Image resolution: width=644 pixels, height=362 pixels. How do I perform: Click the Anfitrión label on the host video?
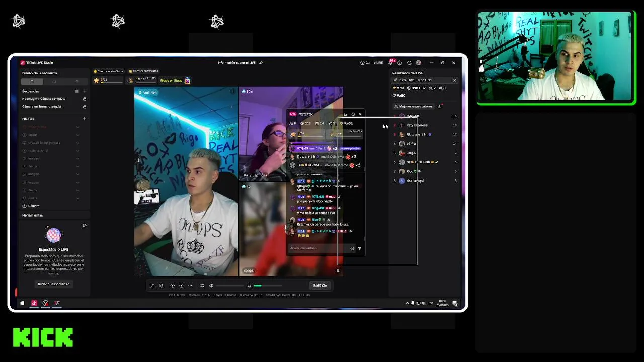(x=147, y=93)
